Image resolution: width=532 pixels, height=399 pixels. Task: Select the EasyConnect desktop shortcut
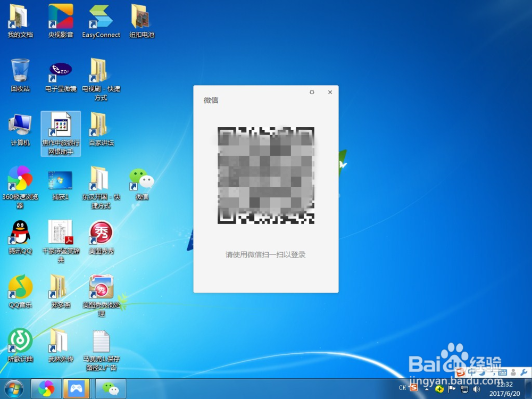point(101,21)
